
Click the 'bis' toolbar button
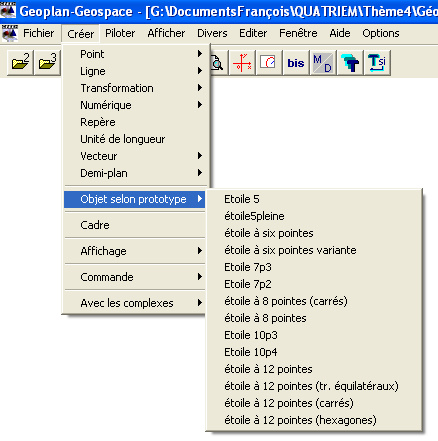(x=296, y=62)
